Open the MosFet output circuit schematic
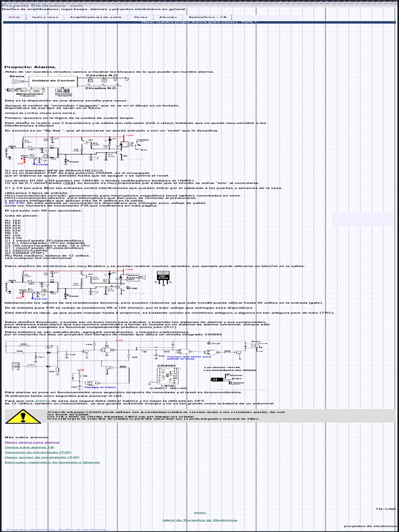 [75, 284]
